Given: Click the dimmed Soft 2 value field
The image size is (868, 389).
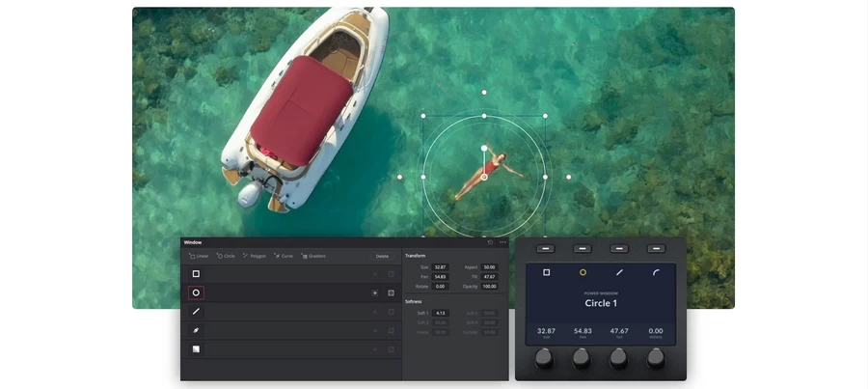Looking at the screenshot, I should pos(489,313).
